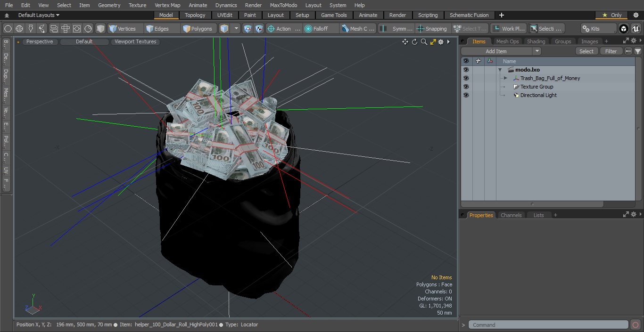This screenshot has height=332, width=644.
Task: Switch to the Mesh Ops tab
Action: point(507,41)
